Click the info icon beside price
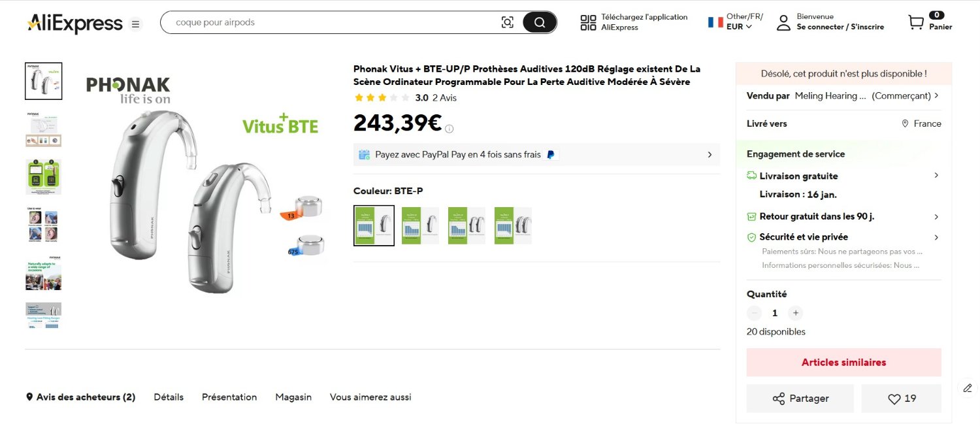980x426 pixels. (449, 129)
